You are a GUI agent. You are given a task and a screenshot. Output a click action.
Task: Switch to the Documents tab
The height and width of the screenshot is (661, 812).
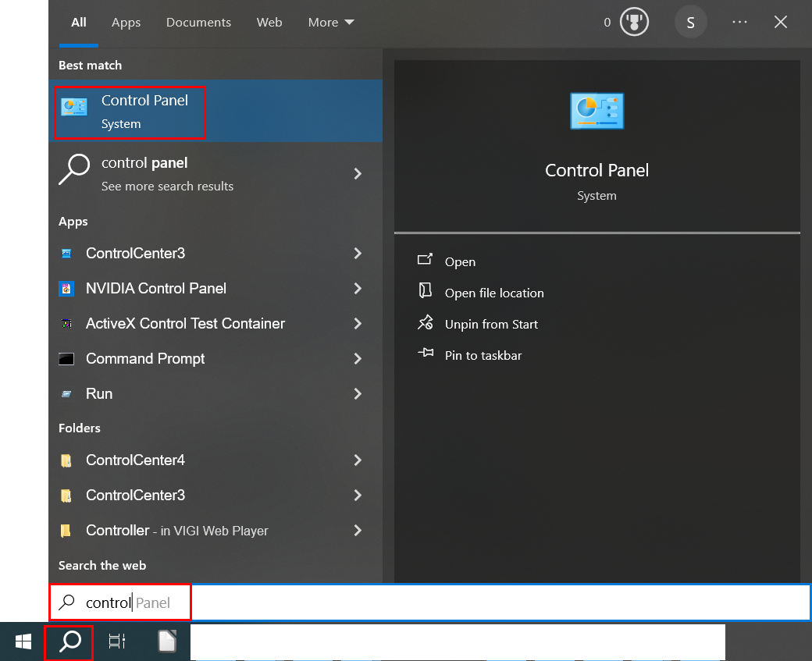[198, 23]
